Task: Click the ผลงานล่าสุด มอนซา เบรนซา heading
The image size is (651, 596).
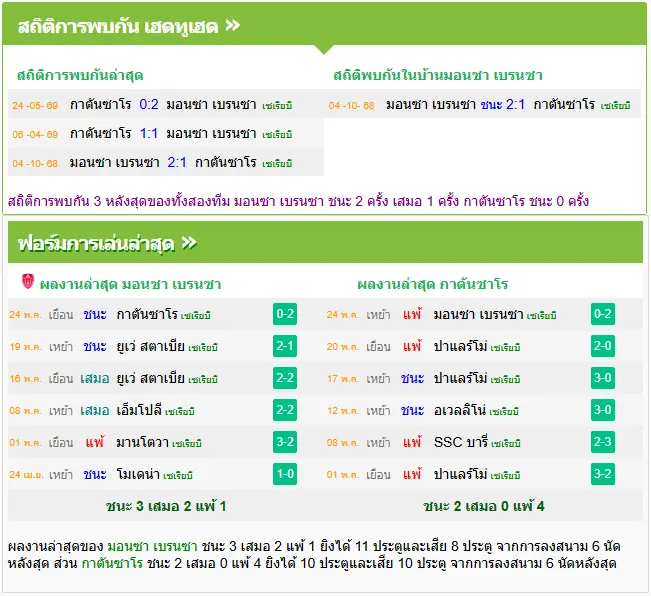Action: [x=130, y=284]
